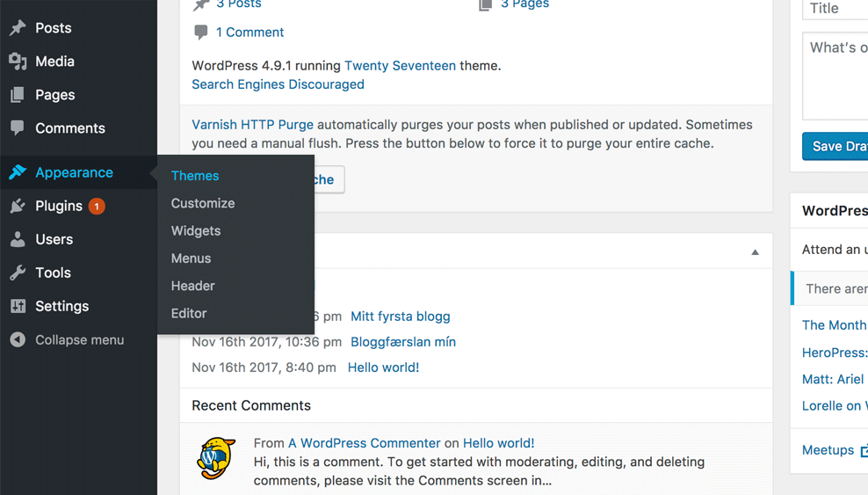The width and height of the screenshot is (868, 495).
Task: Open the Media menu label
Action: tap(54, 62)
